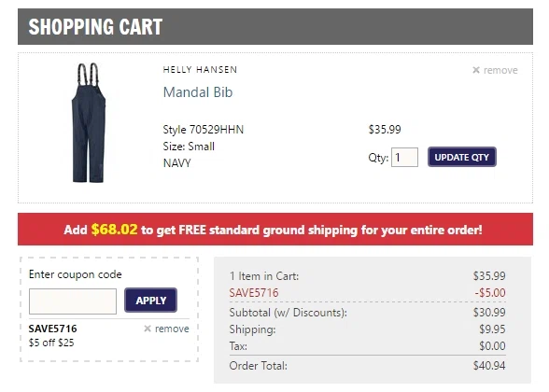Screen dimensions: 549x392
Task: Click the SAVE5716 discount line in summary
Action: (x=367, y=293)
